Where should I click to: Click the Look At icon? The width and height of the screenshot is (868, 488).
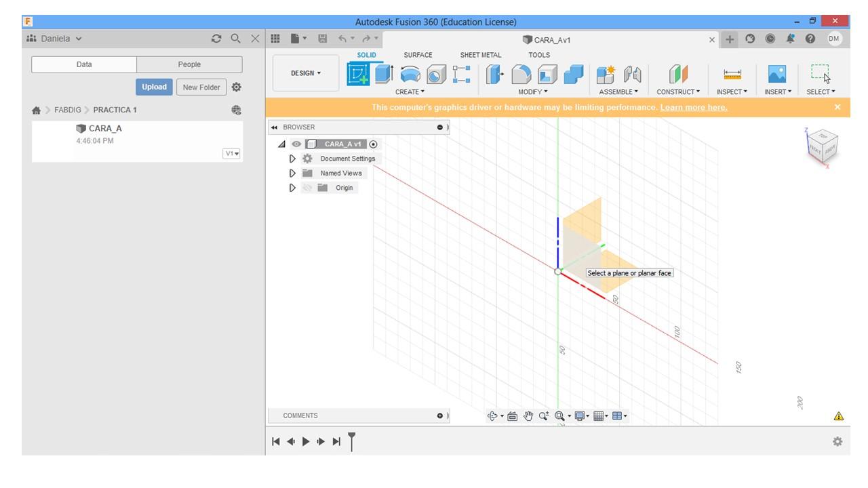[512, 416]
